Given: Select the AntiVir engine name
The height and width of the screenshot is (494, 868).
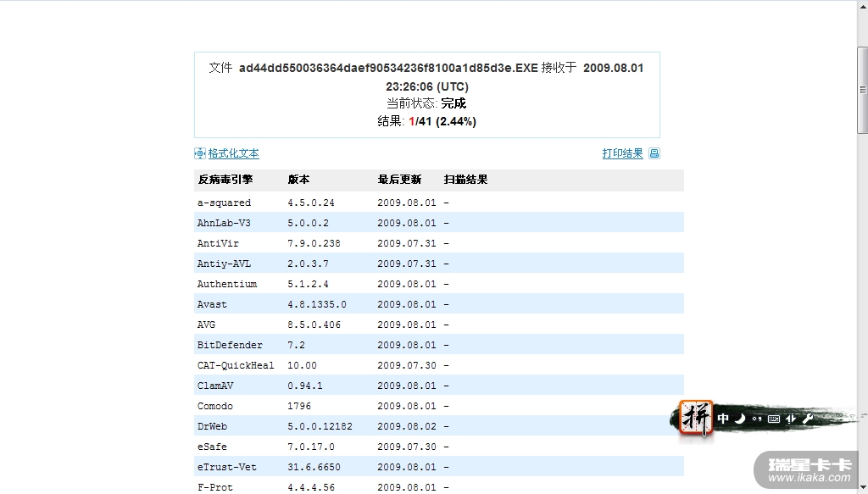Looking at the screenshot, I should pos(218,243).
